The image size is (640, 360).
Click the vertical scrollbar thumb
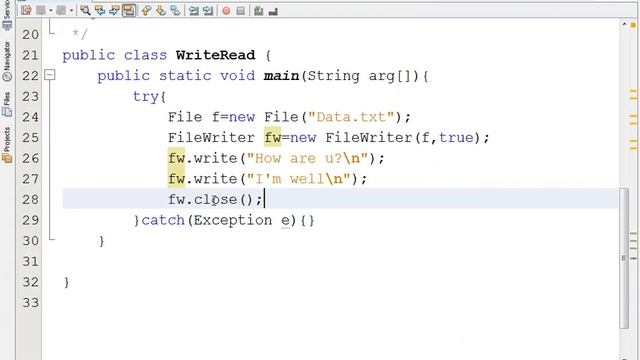point(624,258)
